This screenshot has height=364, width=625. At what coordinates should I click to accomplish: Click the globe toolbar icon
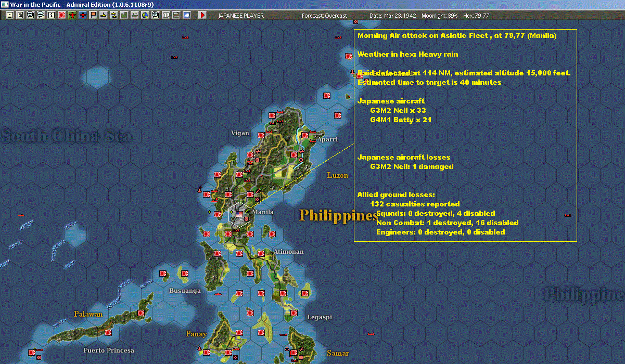click(x=145, y=15)
